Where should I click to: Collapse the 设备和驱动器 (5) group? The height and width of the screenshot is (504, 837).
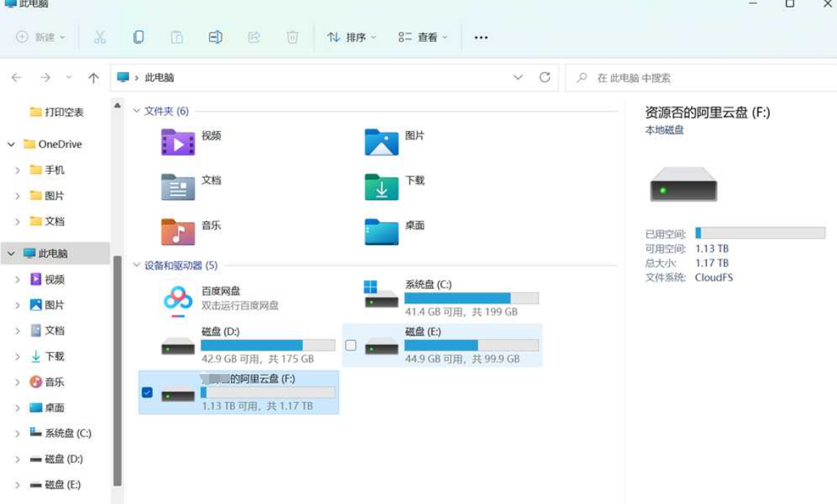(136, 265)
